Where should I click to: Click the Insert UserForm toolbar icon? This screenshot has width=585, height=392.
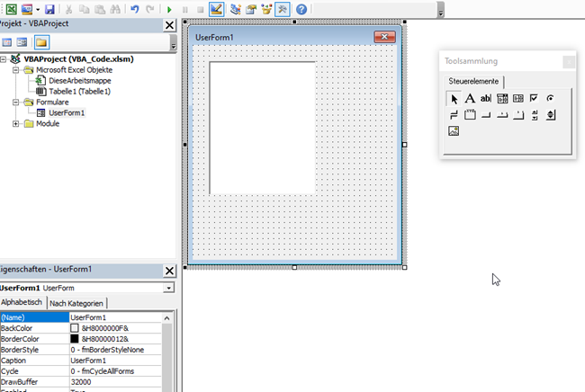[x=26, y=9]
